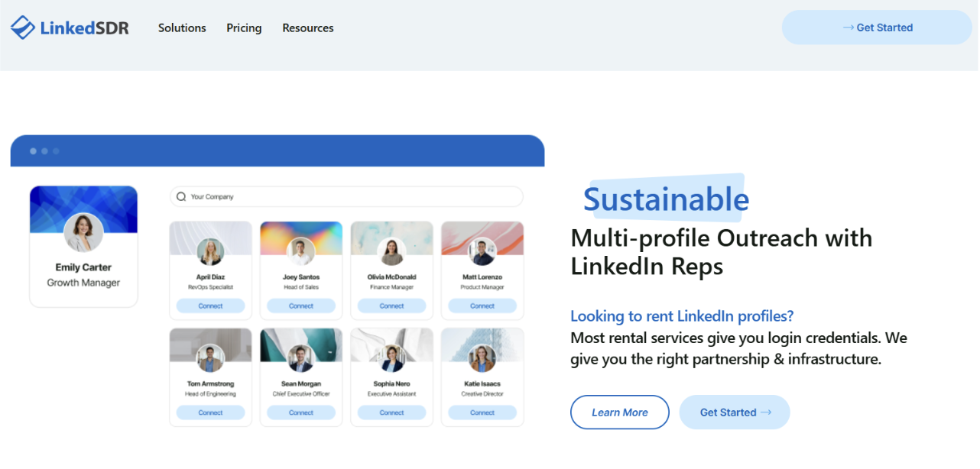Click the first window dot on the mockup bar

(x=33, y=150)
